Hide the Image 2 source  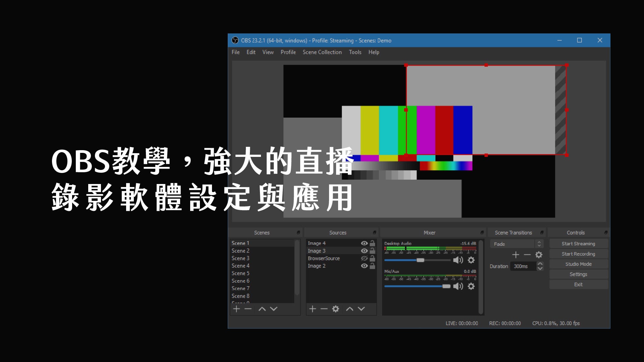(364, 266)
